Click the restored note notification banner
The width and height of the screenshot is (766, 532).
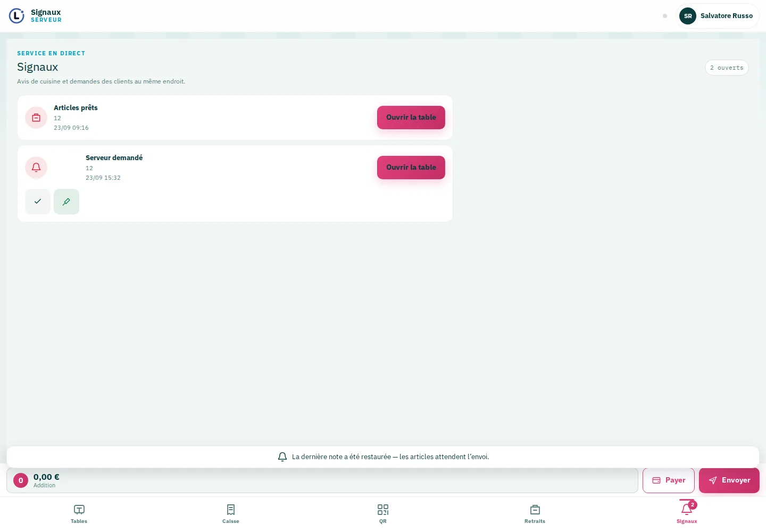tap(383, 457)
